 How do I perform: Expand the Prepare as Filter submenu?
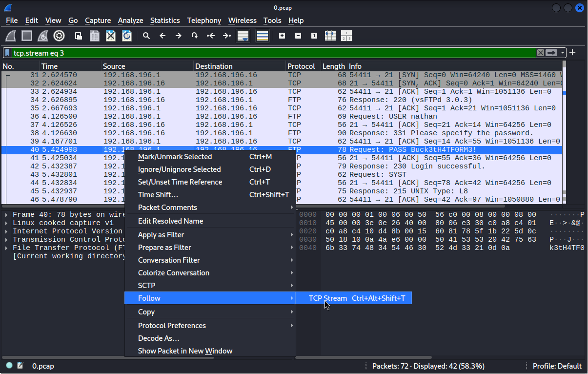210,248
